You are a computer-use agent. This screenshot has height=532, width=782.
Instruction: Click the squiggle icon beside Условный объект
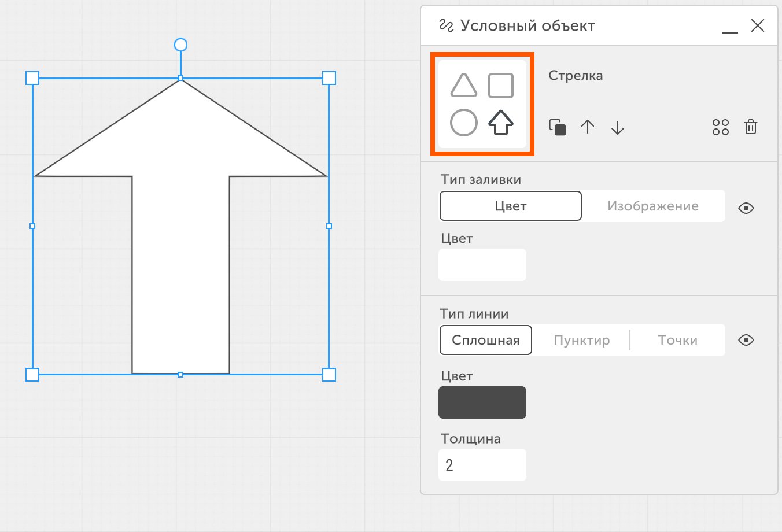click(446, 25)
